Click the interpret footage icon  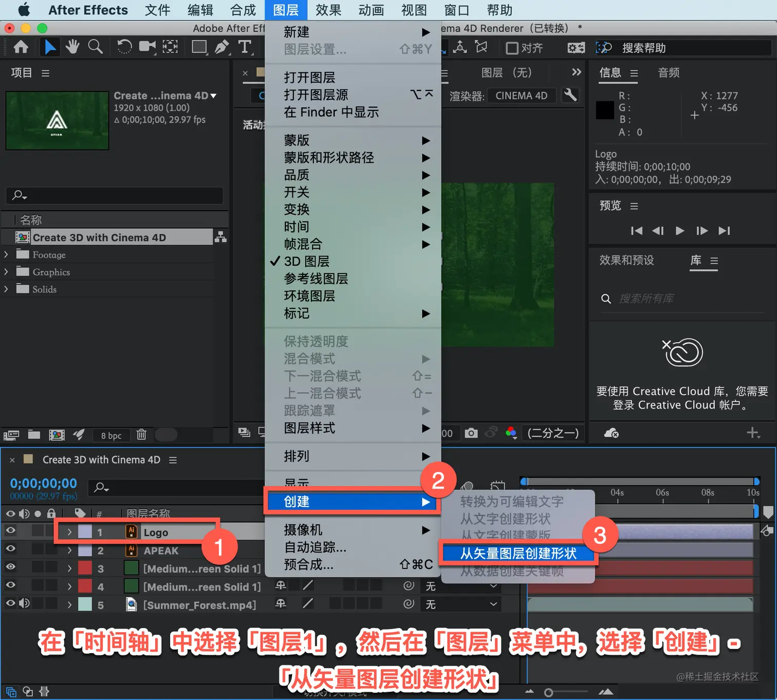pyautogui.click(x=11, y=435)
